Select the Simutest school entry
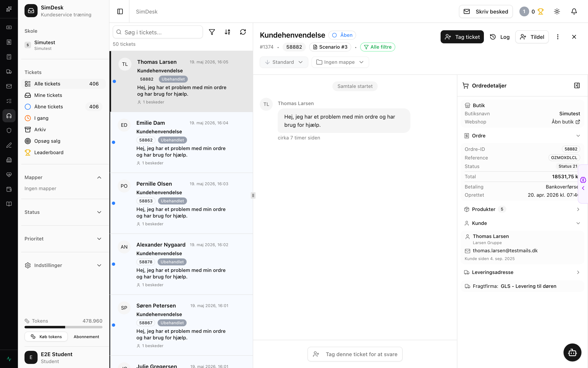 point(63,45)
